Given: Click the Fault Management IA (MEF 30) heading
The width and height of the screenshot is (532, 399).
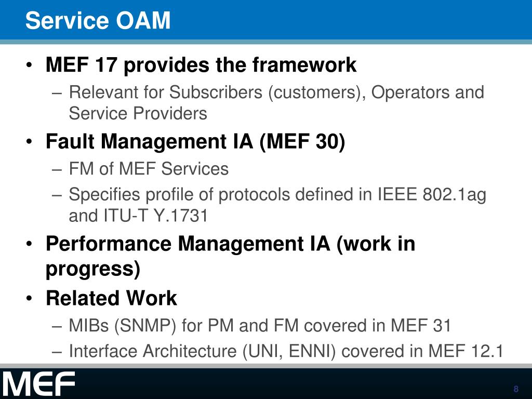Looking at the screenshot, I should [195, 141].
